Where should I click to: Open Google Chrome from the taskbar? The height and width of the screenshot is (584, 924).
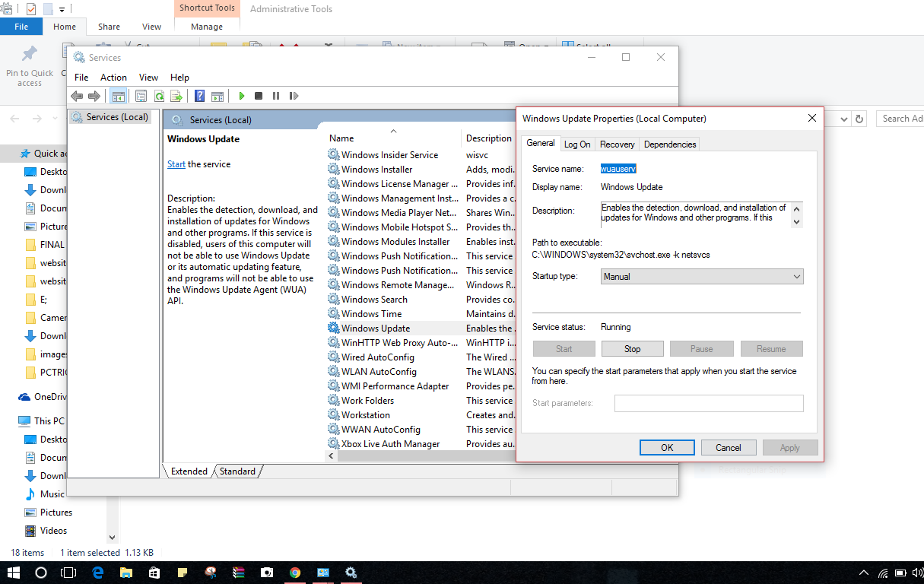295,573
